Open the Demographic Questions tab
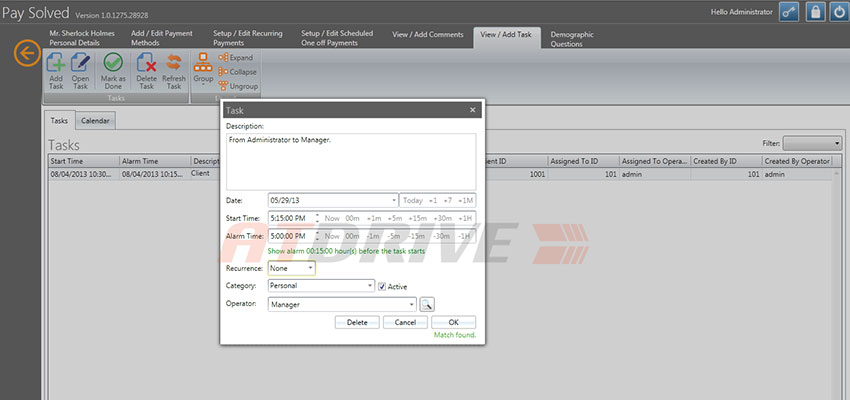Image resolution: width=850 pixels, height=400 pixels. pos(572,39)
